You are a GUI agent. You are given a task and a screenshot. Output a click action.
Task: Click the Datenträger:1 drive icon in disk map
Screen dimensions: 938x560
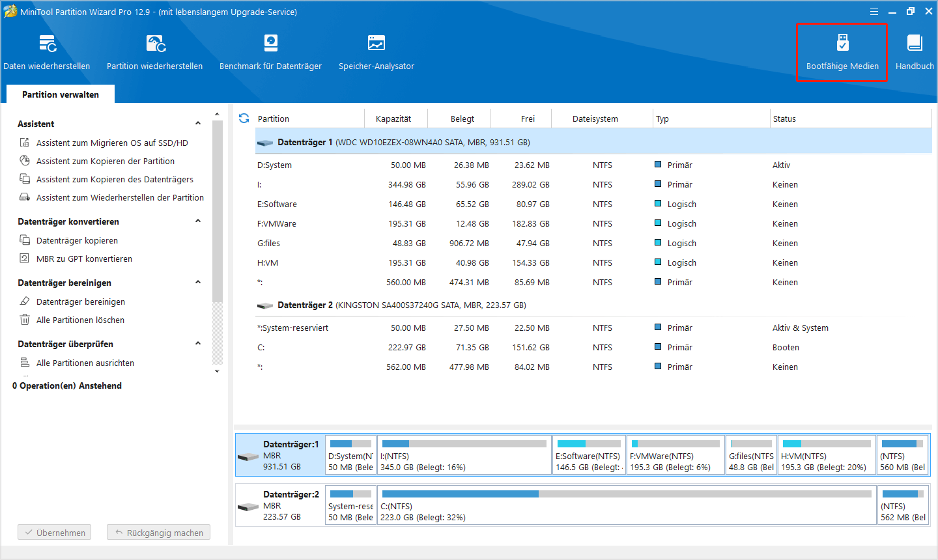point(248,456)
